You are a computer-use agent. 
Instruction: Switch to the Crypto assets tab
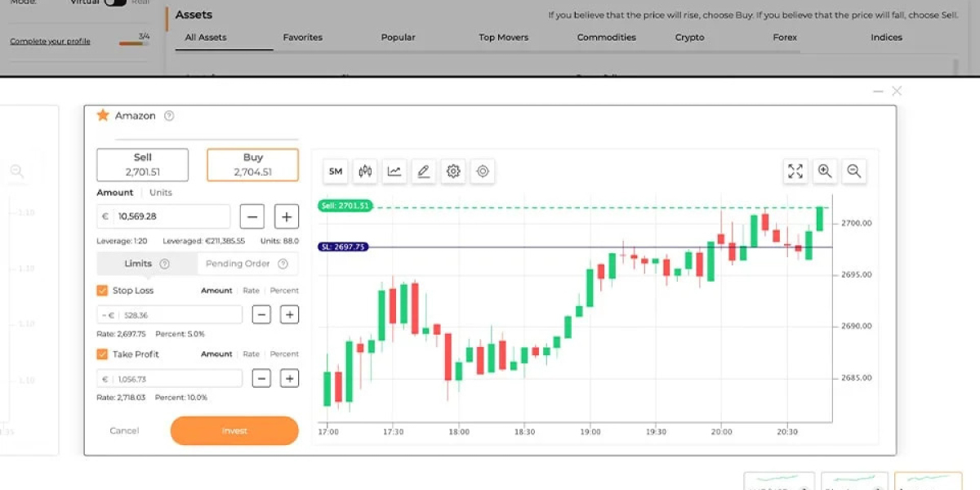click(x=688, y=37)
